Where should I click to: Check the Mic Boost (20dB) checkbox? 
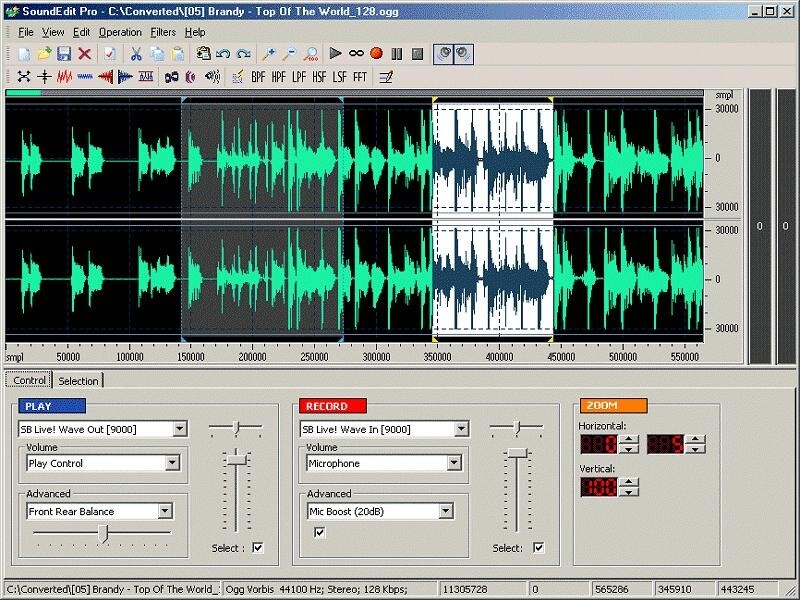pyautogui.click(x=318, y=532)
